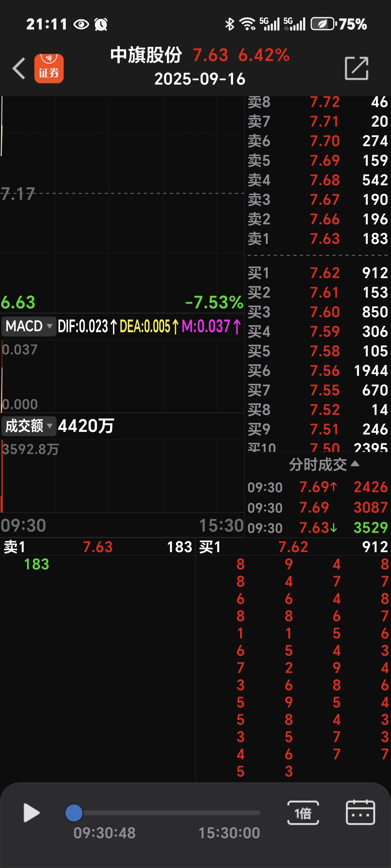The height and width of the screenshot is (868, 391).
Task: Select 买9 order row at 7.51
Action: (317, 429)
